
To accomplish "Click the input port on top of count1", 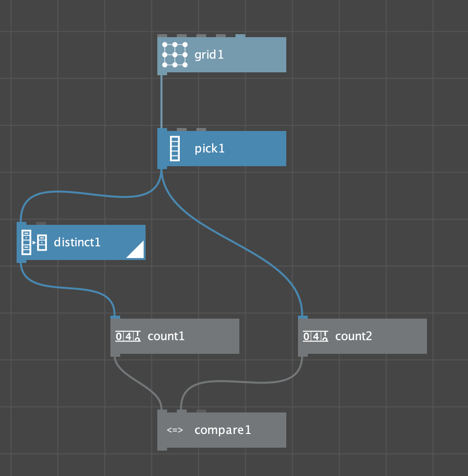I will pos(115,317).
